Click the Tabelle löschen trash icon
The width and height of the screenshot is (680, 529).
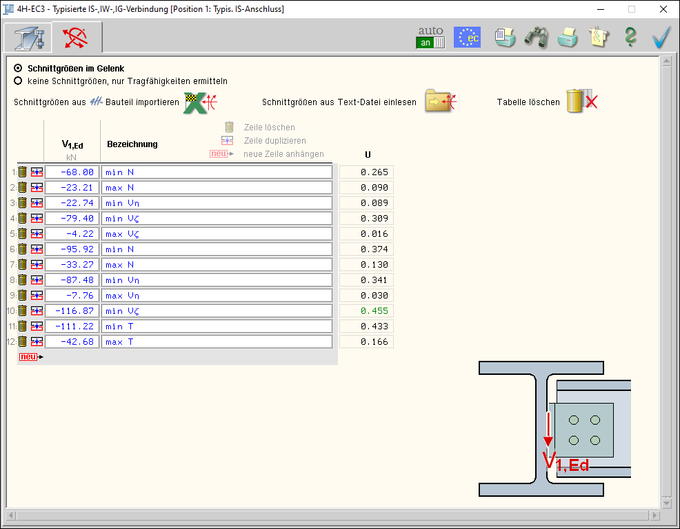pos(581,101)
